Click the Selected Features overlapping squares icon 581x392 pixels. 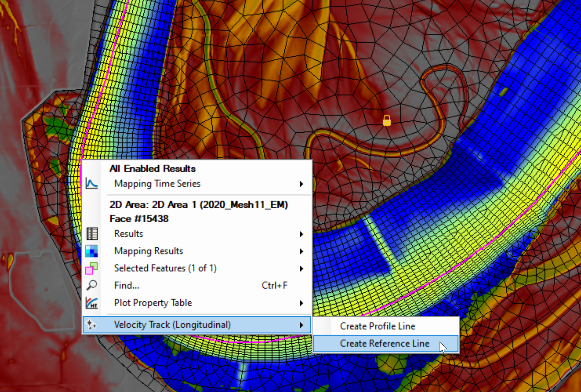92,268
